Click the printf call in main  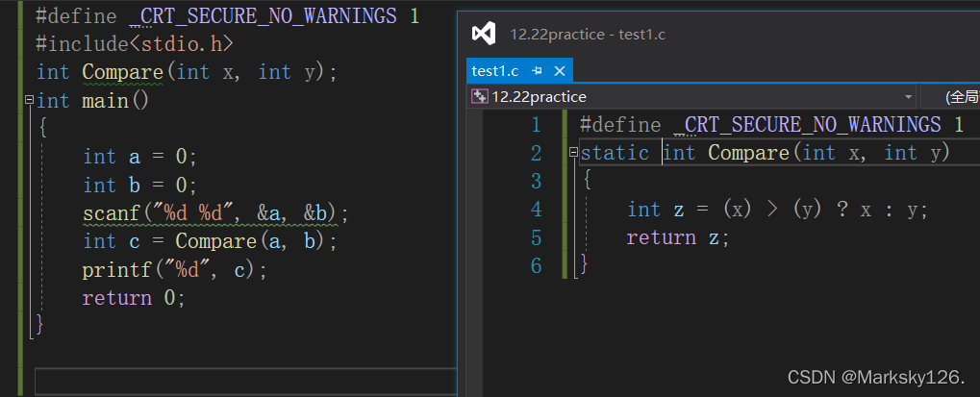tap(174, 270)
